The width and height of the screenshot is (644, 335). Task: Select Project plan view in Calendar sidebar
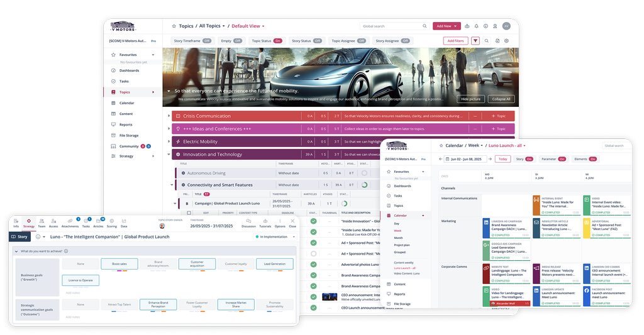pos(402,245)
